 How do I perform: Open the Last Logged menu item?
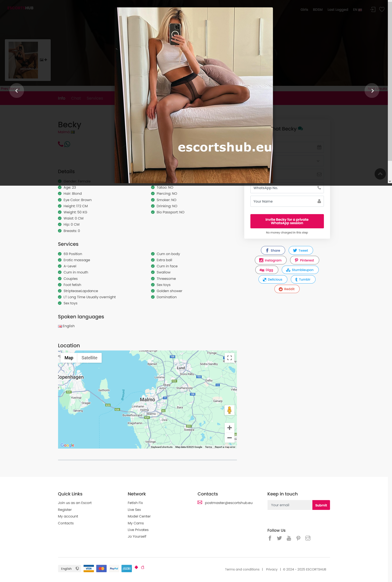click(x=338, y=10)
